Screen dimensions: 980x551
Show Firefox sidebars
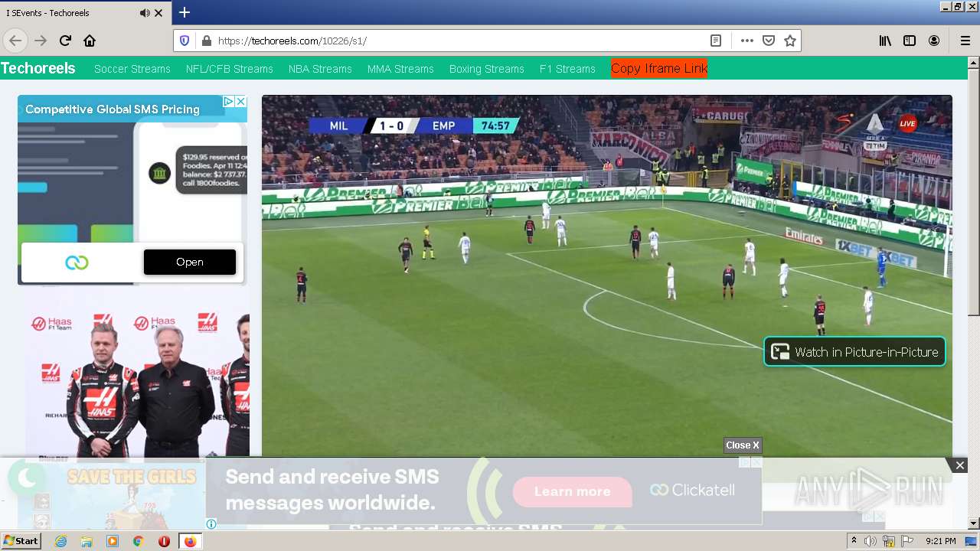coord(910,41)
